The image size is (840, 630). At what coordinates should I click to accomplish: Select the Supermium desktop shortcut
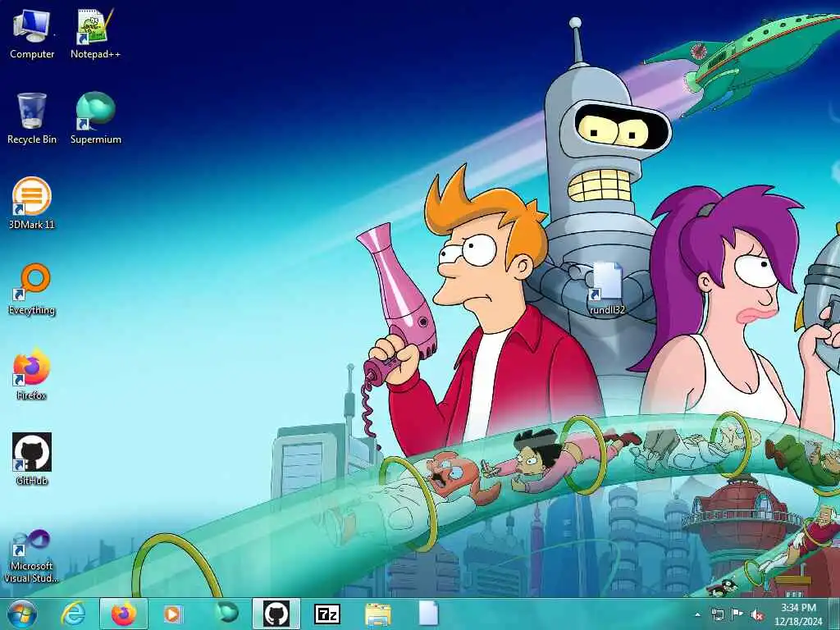[95, 119]
